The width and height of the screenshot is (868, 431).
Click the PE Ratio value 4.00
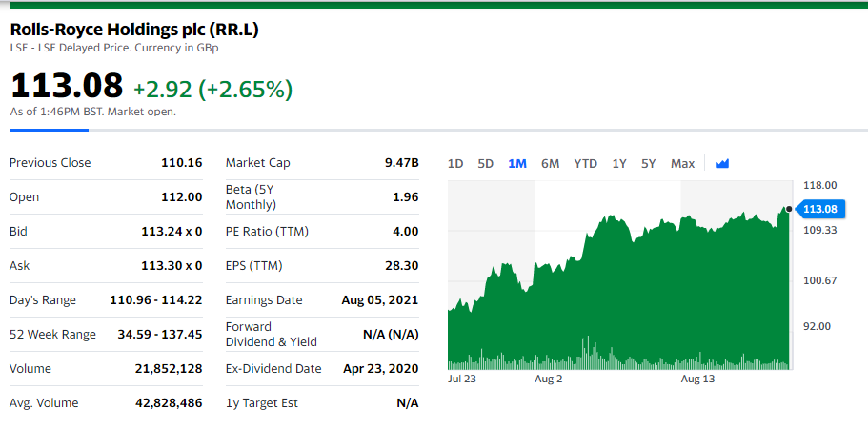pyautogui.click(x=406, y=232)
